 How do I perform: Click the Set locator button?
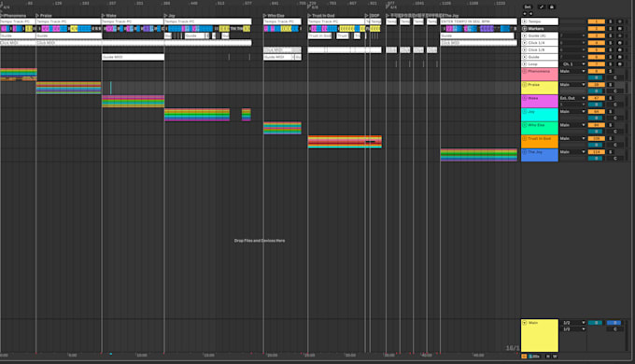(528, 7)
